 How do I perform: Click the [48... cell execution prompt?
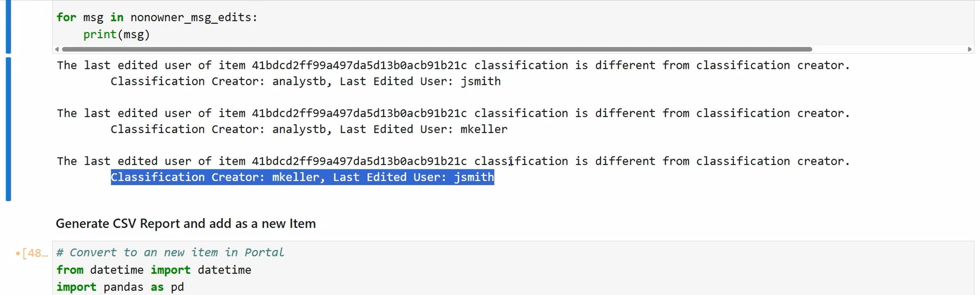[35, 253]
